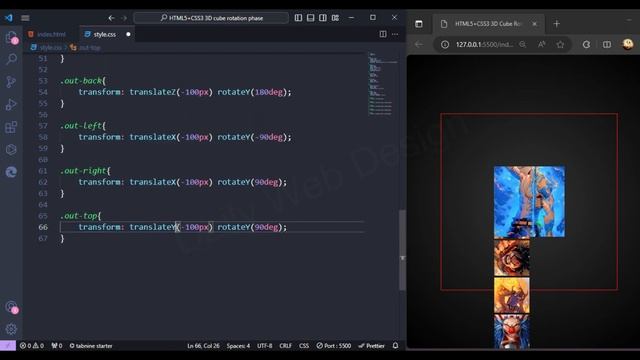
Task: Open errors and warnings in status bar
Action: tap(32, 346)
